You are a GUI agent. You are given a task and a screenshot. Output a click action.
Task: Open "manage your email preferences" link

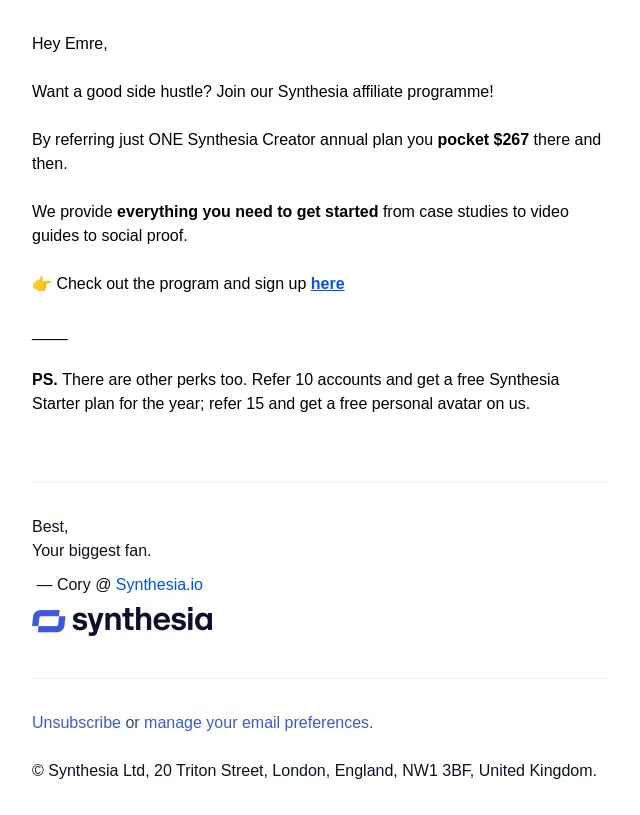(x=256, y=722)
